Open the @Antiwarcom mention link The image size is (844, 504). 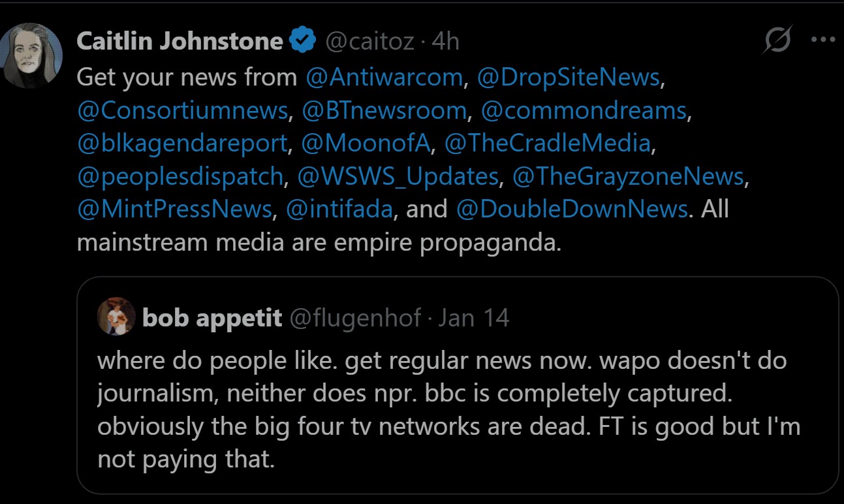point(384,77)
